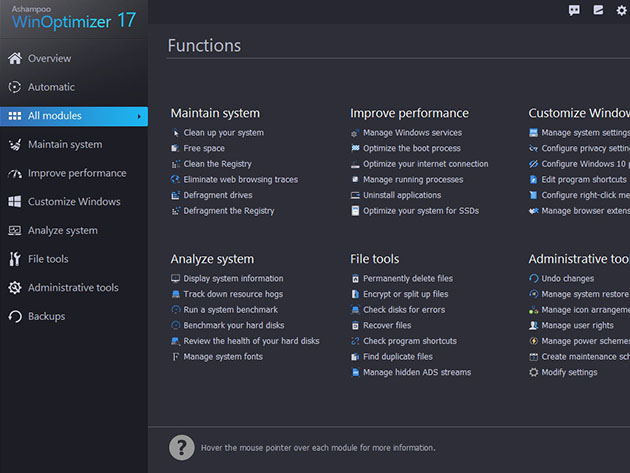Open Review the health of your hard disks
The image size is (630, 473).
pyautogui.click(x=251, y=341)
